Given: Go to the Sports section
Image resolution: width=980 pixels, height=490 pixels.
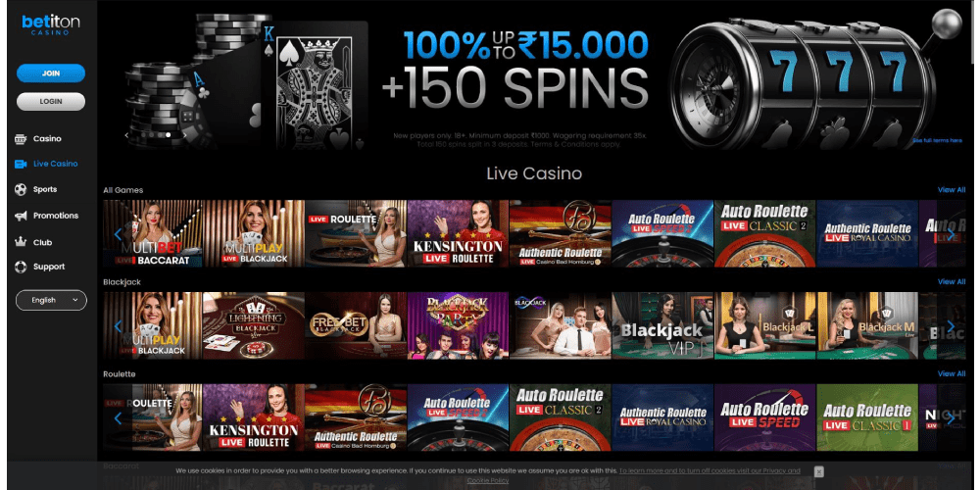Looking at the screenshot, I should (45, 189).
